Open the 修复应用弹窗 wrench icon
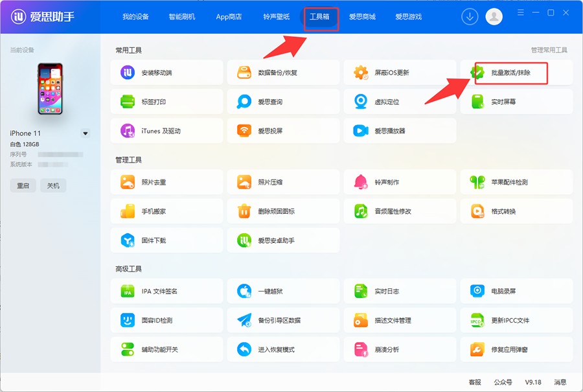 [477, 350]
